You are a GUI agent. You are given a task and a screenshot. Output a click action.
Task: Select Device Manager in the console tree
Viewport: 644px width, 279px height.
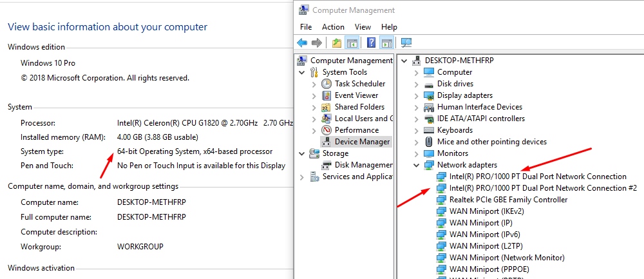pos(362,142)
